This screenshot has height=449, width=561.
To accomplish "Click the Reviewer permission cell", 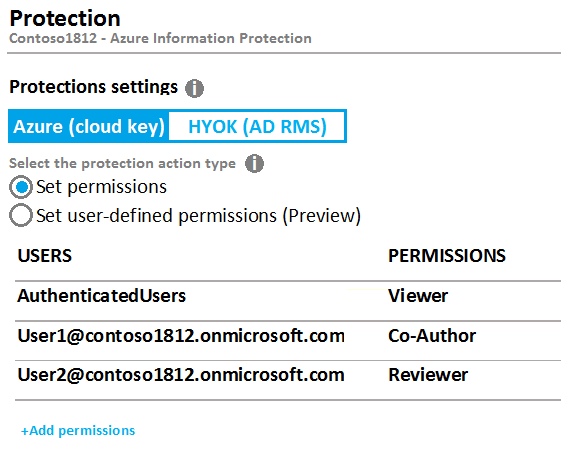I will [428, 375].
